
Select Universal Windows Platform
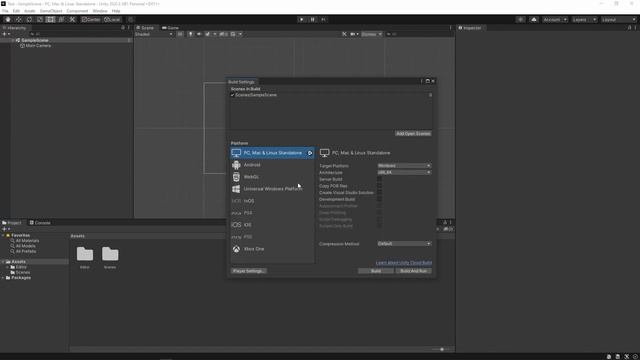272,189
